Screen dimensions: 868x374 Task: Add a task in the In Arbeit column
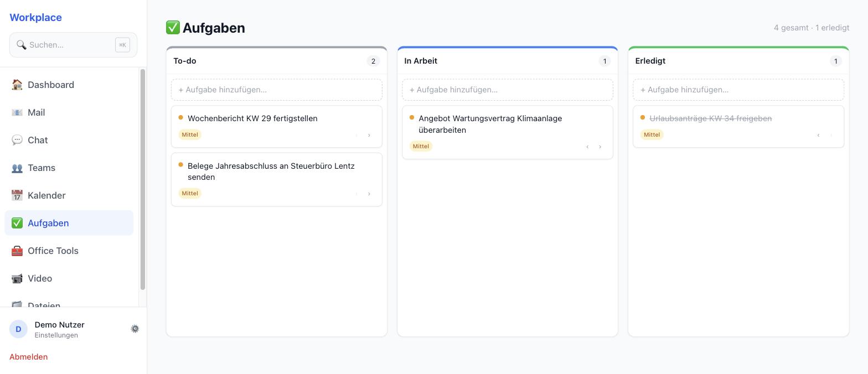click(508, 90)
